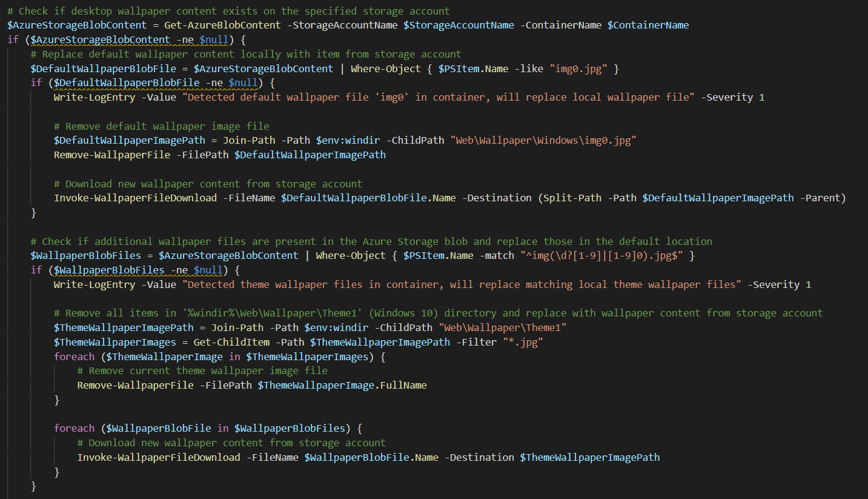868x499 pixels.
Task: Click the -StorageAccountName parameter
Action: [342, 25]
